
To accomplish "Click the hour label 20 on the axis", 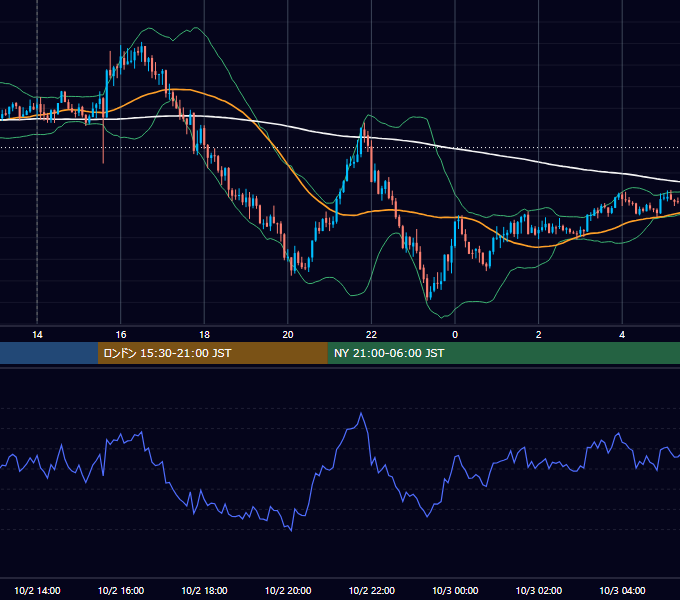I will pyautogui.click(x=288, y=335).
